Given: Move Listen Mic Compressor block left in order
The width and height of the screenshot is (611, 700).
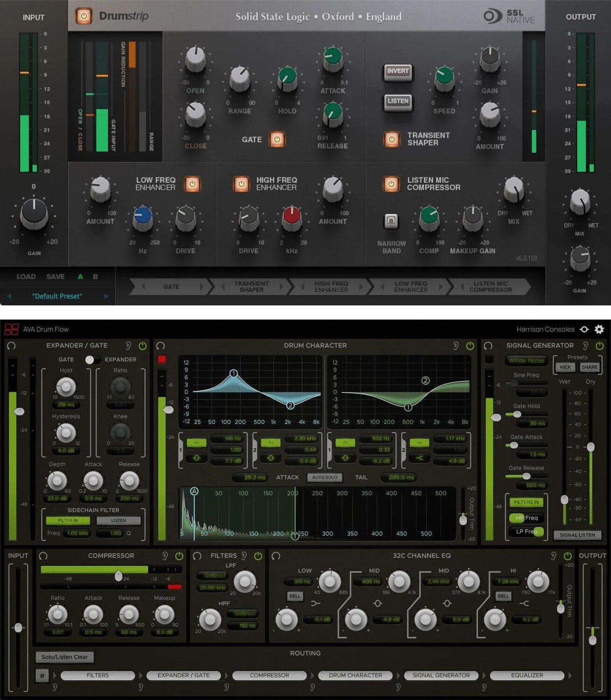Looking at the screenshot, I should coord(462,287).
